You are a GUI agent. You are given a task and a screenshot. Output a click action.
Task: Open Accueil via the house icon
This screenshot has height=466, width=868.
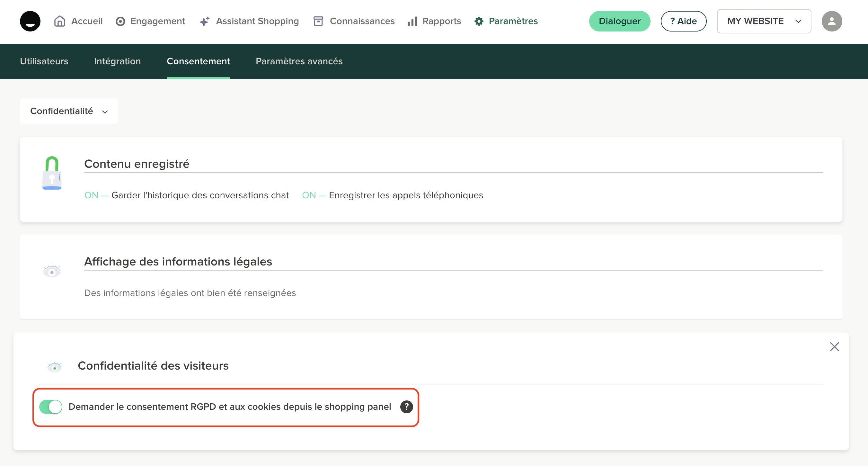coord(60,21)
